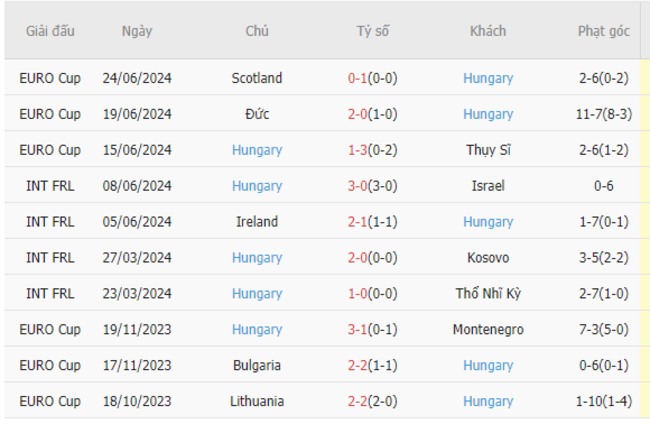Click the 2-2 score of Lithuania match
The height and width of the screenshot is (433, 650).
(357, 401)
